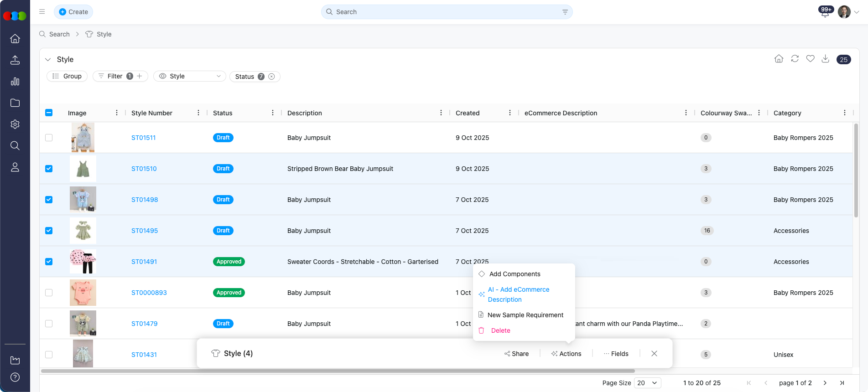Click Share in the selection bar

[x=517, y=354]
